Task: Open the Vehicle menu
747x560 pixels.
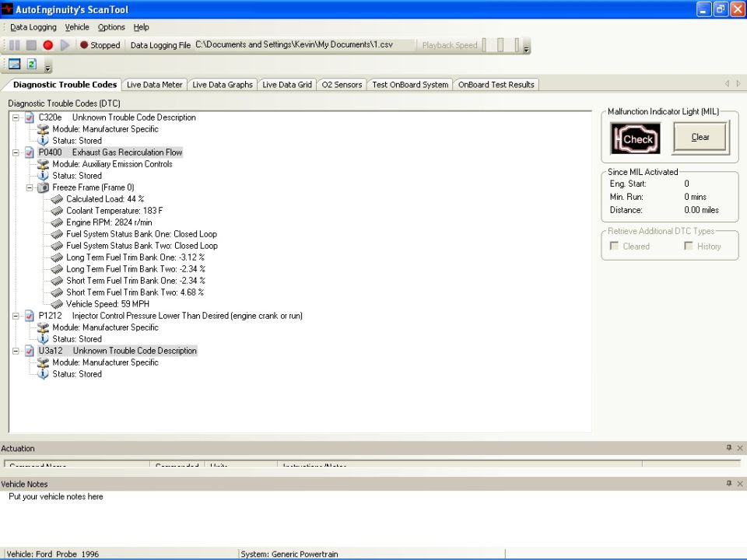Action: (77, 27)
